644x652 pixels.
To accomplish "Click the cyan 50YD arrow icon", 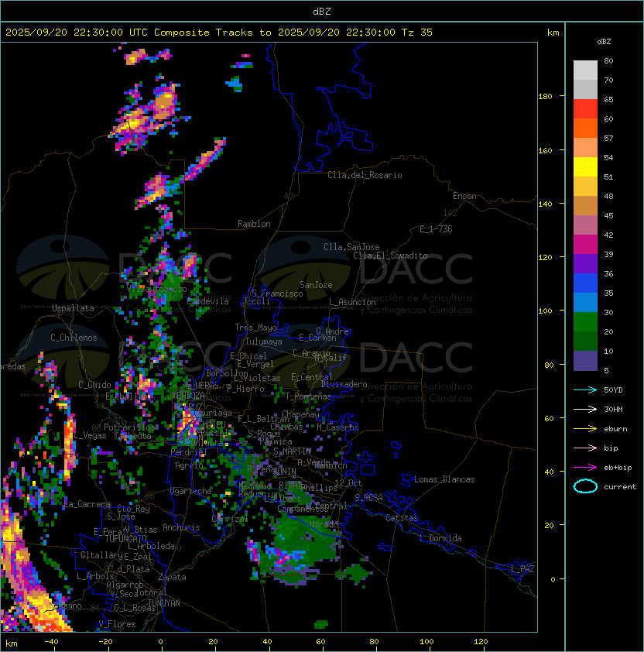I will click(585, 390).
